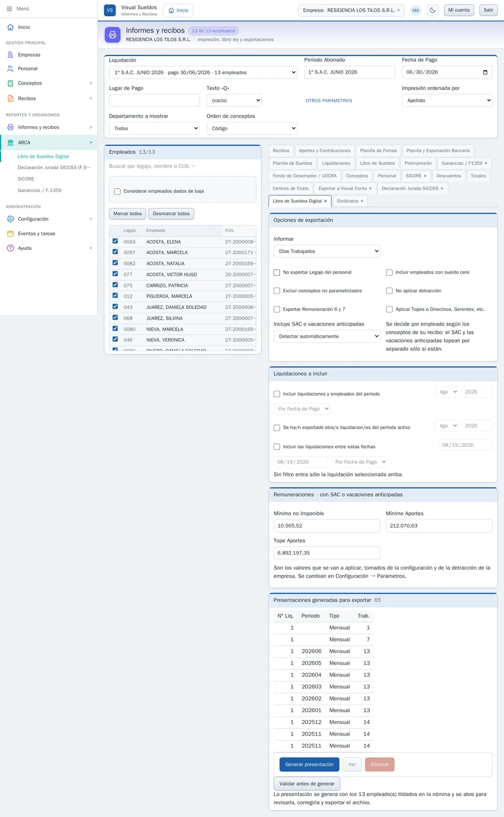Open the Empresa selector in top bar
This screenshot has height=817, width=504.
(351, 10)
